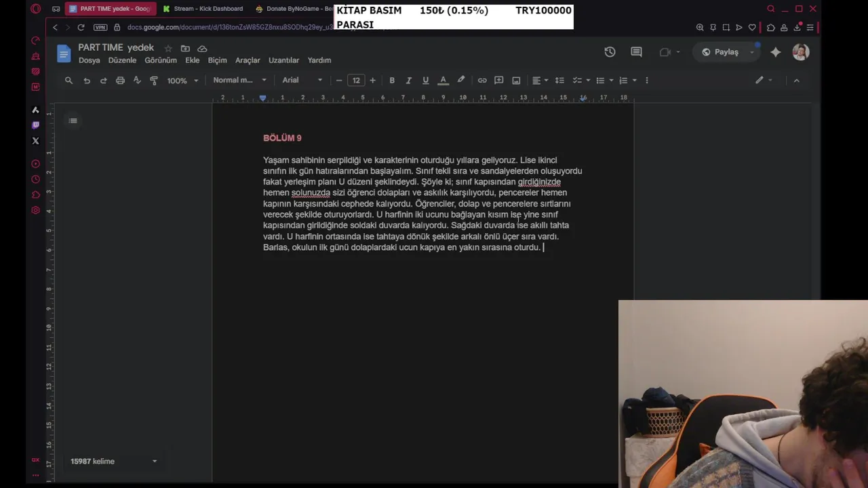The image size is (868, 488).
Task: Open the editing mode pencil dropdown
Action: (764, 80)
